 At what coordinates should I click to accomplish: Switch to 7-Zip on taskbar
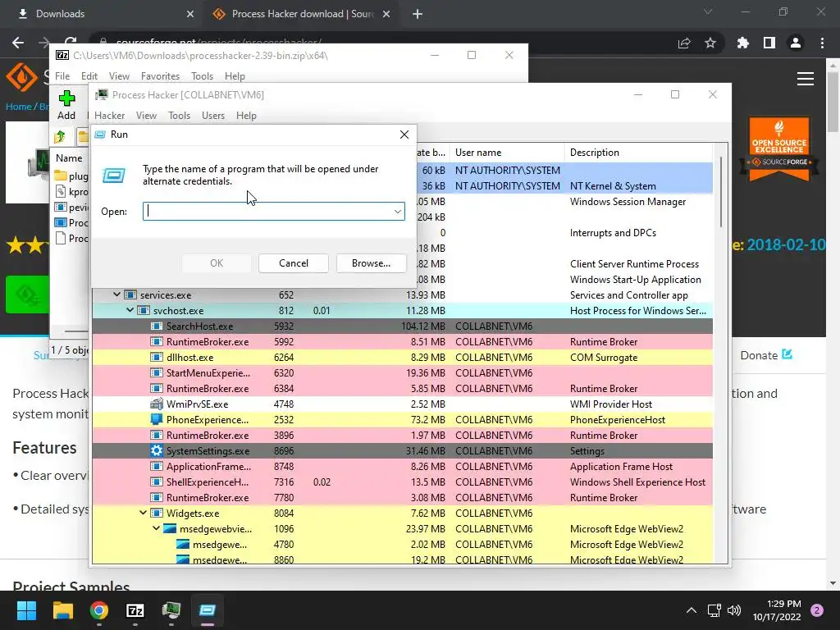tap(135, 610)
